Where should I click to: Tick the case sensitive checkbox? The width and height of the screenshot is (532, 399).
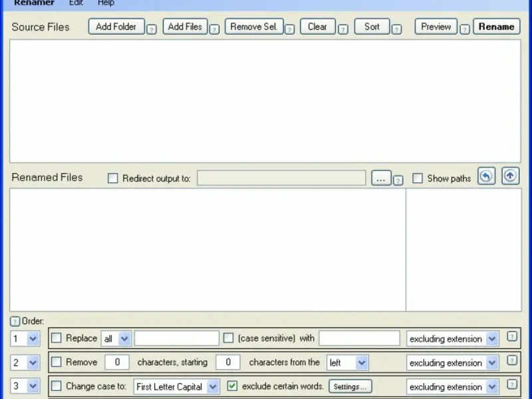(x=228, y=338)
